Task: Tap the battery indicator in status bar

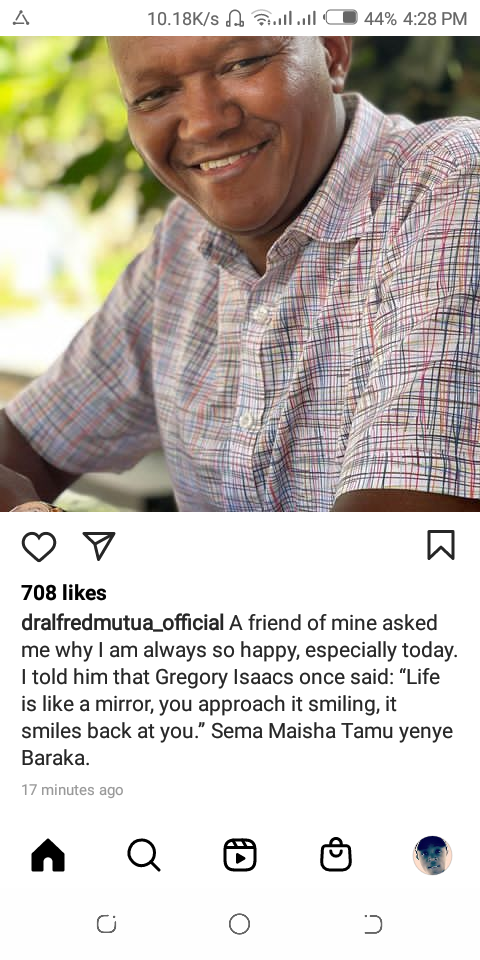Action: point(341,18)
